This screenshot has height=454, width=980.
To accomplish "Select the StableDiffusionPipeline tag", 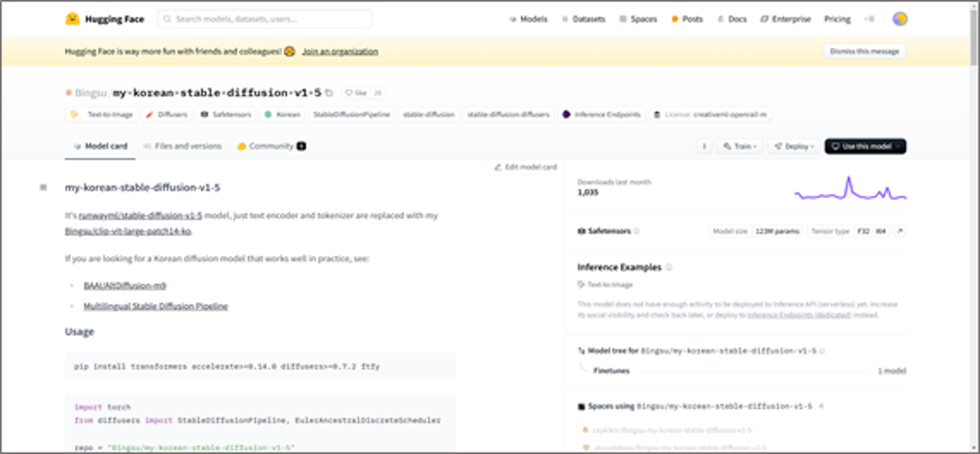I will 352,115.
